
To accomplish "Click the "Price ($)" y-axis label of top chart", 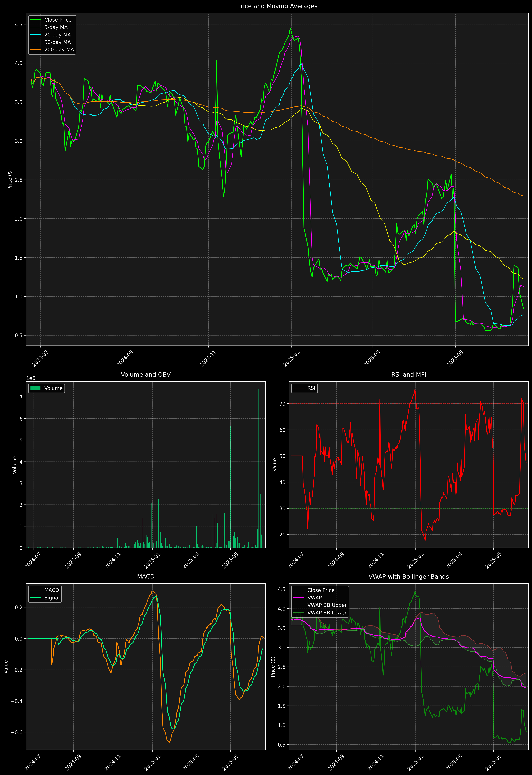I will click(10, 179).
